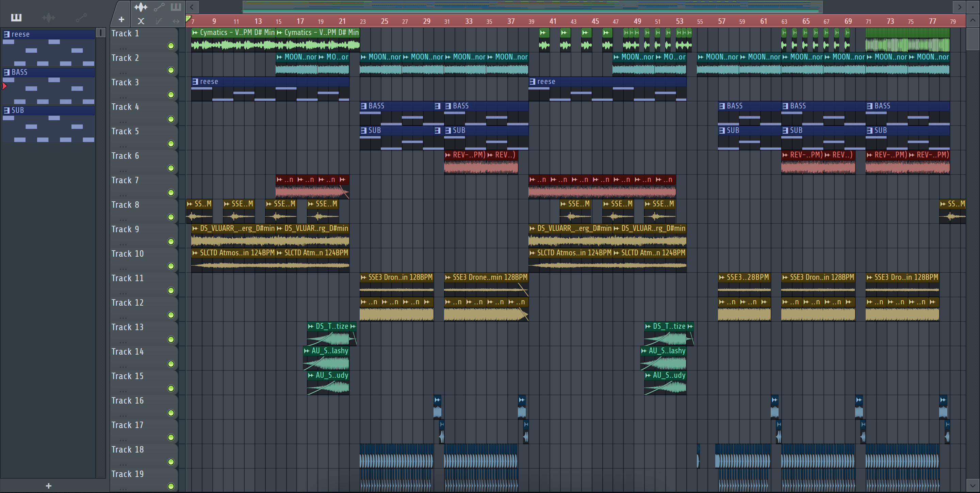Image resolution: width=980 pixels, height=493 pixels.
Task: Select the green waveform clip at bar 71
Action: pyautogui.click(x=907, y=40)
